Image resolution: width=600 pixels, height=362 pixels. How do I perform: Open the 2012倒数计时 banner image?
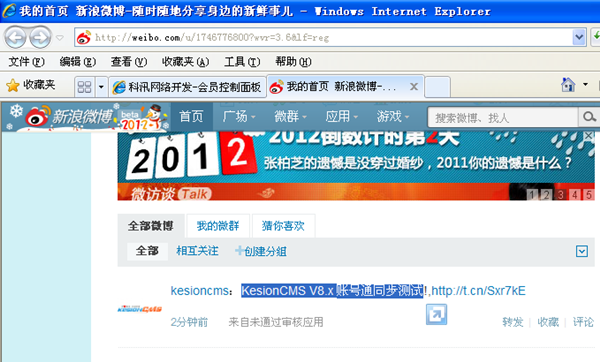(x=356, y=157)
